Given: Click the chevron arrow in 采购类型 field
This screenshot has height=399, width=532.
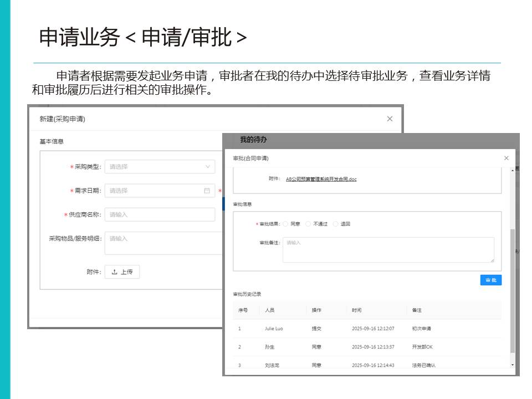Looking at the screenshot, I should [x=208, y=167].
